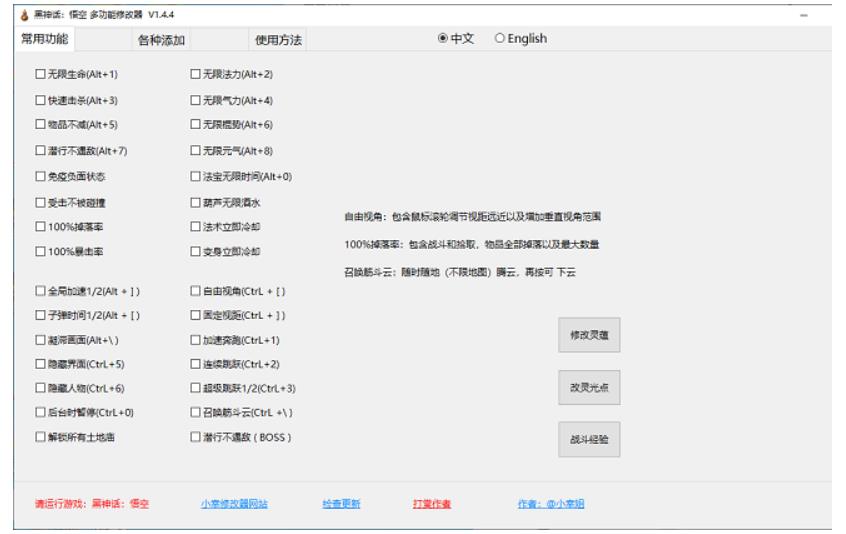Minimize the trainer window
The width and height of the screenshot is (846, 534).
coord(804,15)
